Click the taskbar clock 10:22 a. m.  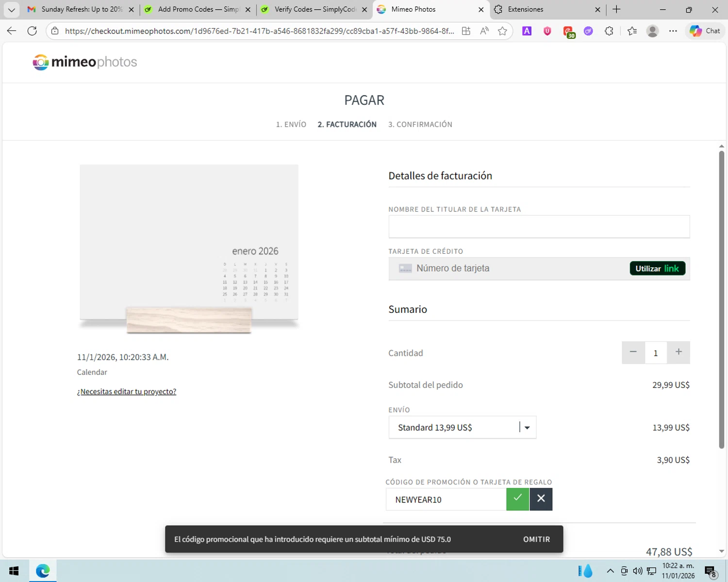coord(678,571)
